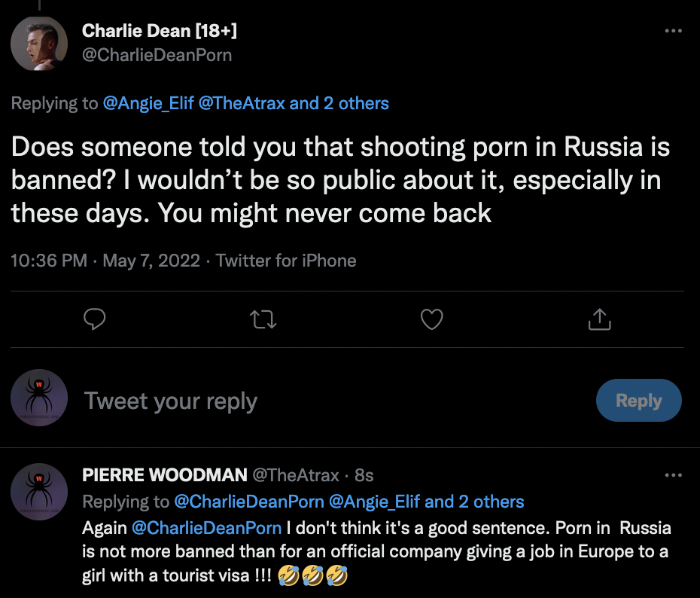Open the @TheAtrax mention in Replying to line
This screenshot has height=598, width=700.
click(x=242, y=103)
